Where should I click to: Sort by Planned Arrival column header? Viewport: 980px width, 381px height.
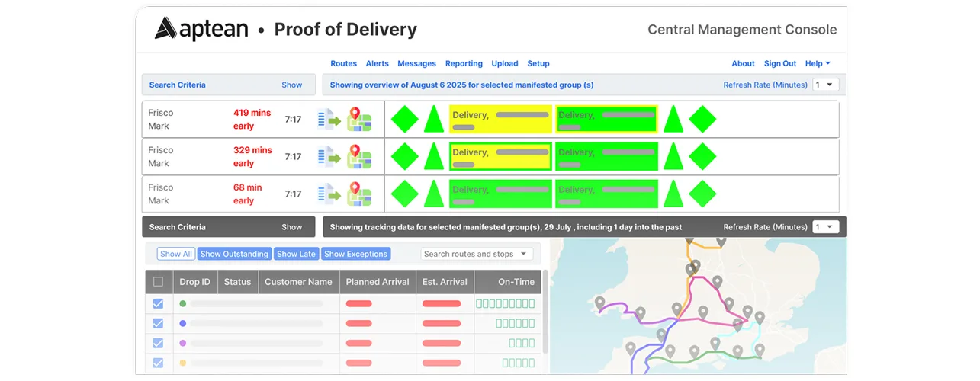coord(378,282)
